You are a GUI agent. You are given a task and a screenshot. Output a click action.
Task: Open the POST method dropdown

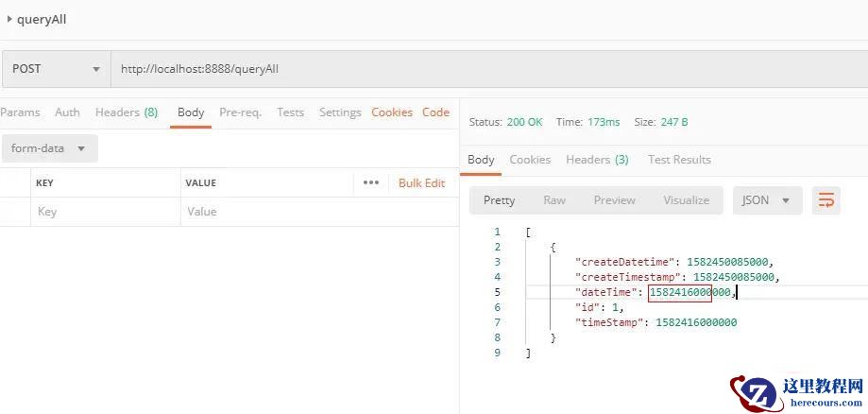click(x=55, y=69)
